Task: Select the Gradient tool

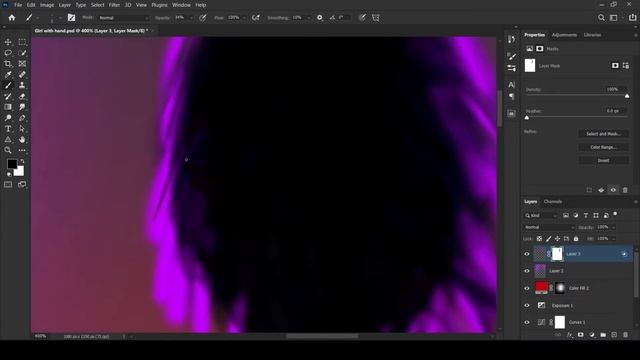Action: pos(8,107)
